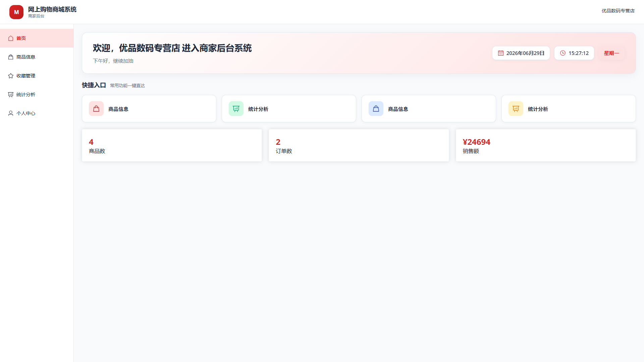This screenshot has width=644, height=362.
Task: Click the star icon beside 收藏管理
Action: [11, 76]
